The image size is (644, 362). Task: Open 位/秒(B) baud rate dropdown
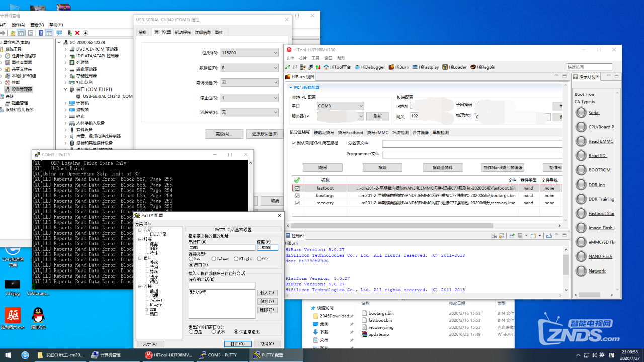coord(249,53)
